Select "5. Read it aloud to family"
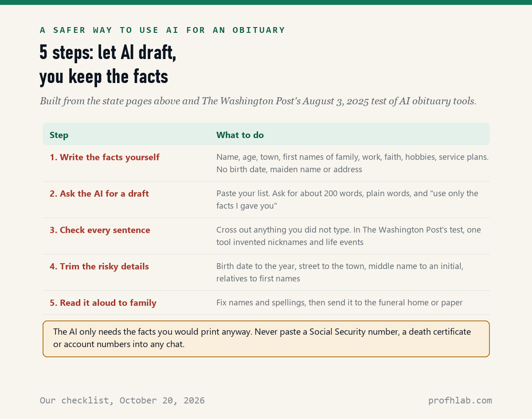The width and height of the screenshot is (532, 419). (x=103, y=303)
